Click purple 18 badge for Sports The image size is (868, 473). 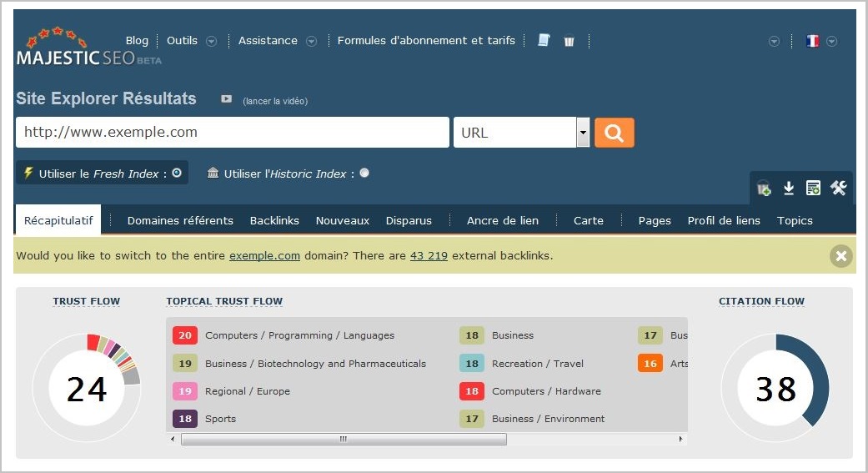pyautogui.click(x=185, y=419)
